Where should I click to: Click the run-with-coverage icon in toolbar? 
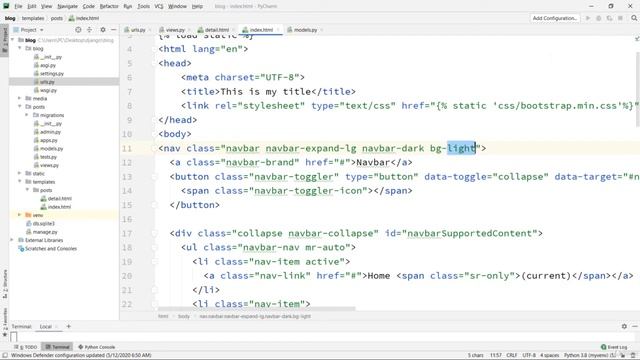609,18
